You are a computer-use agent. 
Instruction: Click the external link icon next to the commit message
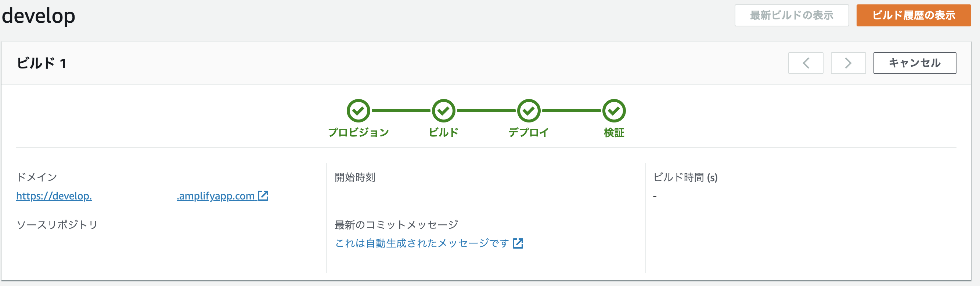tap(518, 244)
